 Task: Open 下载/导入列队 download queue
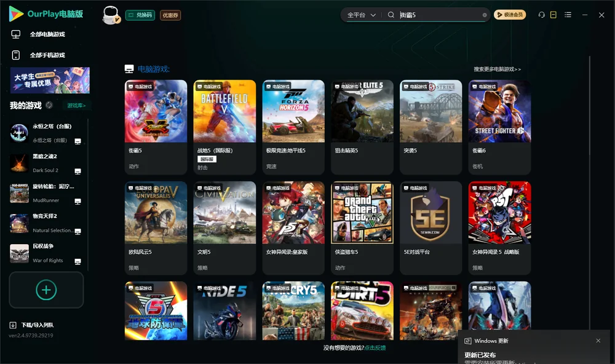click(x=38, y=325)
